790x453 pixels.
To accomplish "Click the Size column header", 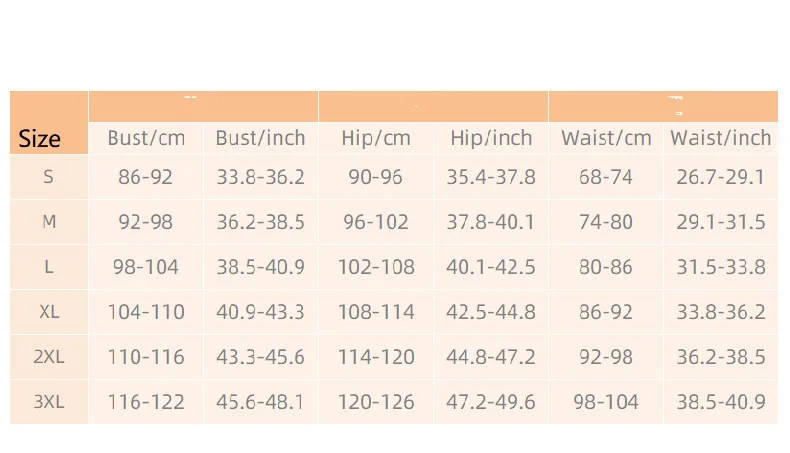I will click(x=40, y=138).
